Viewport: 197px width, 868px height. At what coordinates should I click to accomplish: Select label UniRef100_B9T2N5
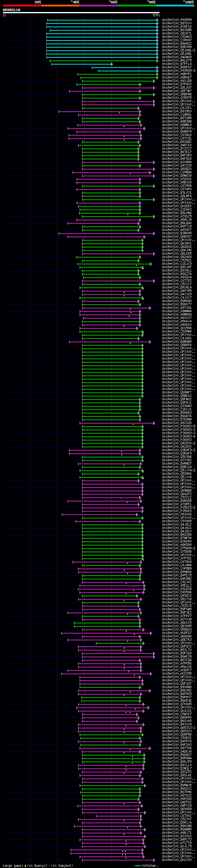pos(177,118)
